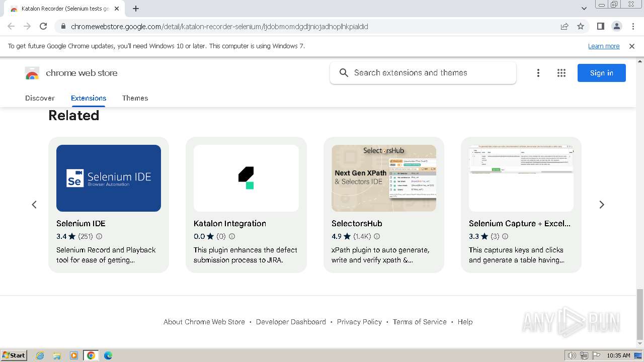Image resolution: width=644 pixels, height=362 pixels.
Task: Open Windows Explorer folder in taskbar
Action: (57, 355)
